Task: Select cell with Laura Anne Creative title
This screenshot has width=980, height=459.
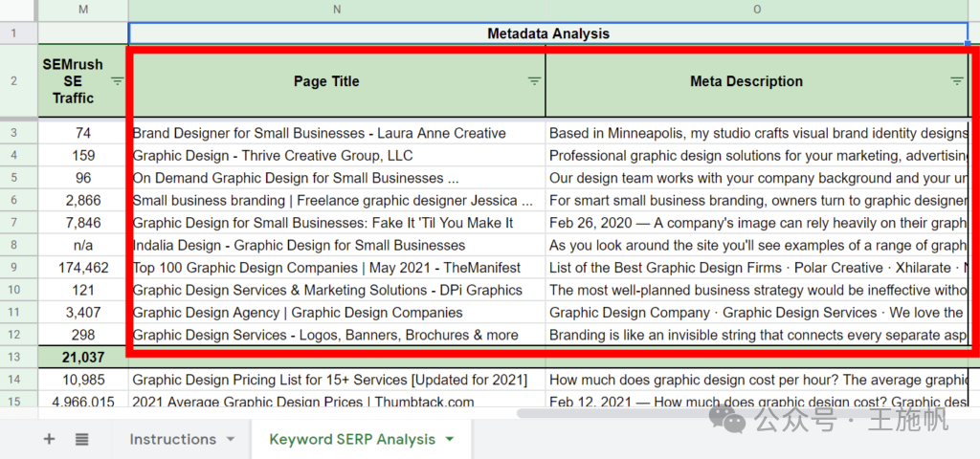Action: (337, 133)
